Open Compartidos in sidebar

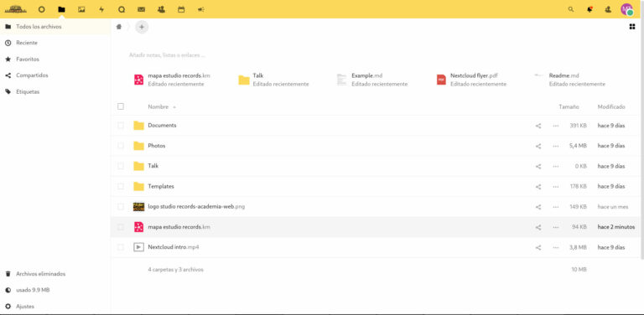pos(55,75)
